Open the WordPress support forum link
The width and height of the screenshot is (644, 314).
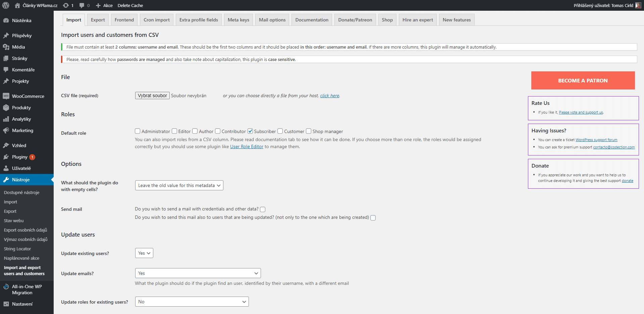[x=596, y=140]
